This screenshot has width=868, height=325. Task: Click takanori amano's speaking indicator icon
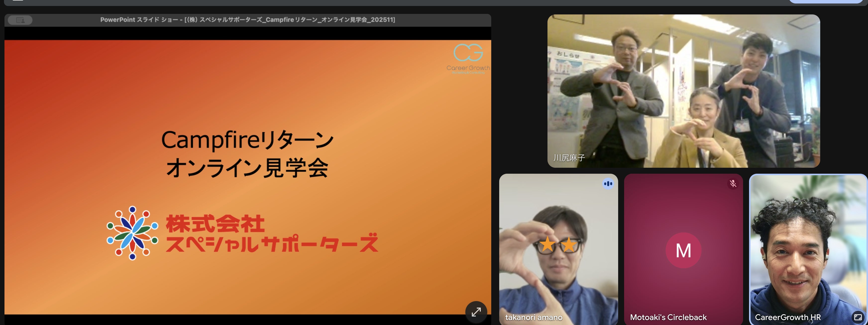click(x=608, y=184)
